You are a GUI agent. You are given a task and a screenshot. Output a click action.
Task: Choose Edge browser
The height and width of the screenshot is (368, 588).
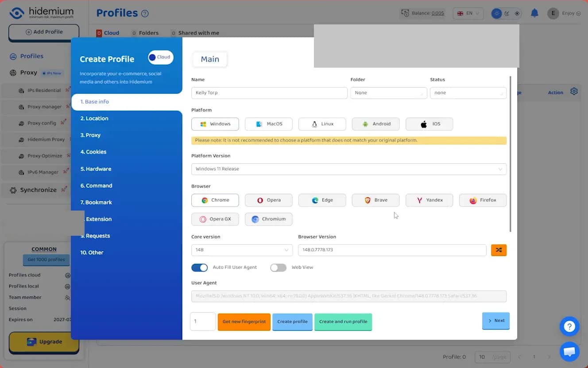(x=322, y=200)
